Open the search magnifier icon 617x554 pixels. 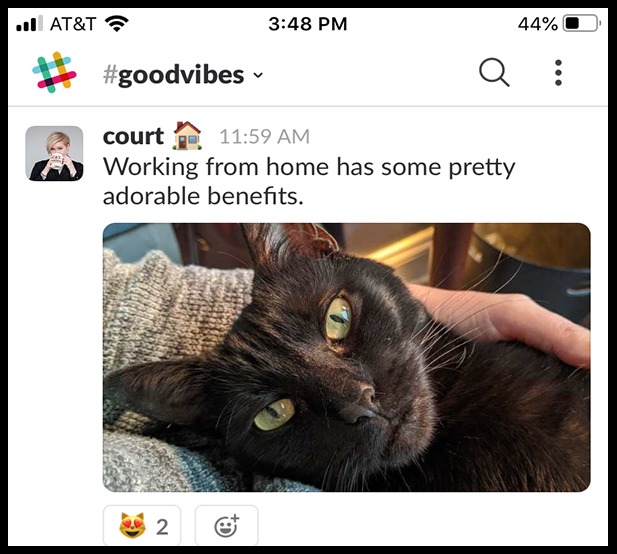point(494,72)
